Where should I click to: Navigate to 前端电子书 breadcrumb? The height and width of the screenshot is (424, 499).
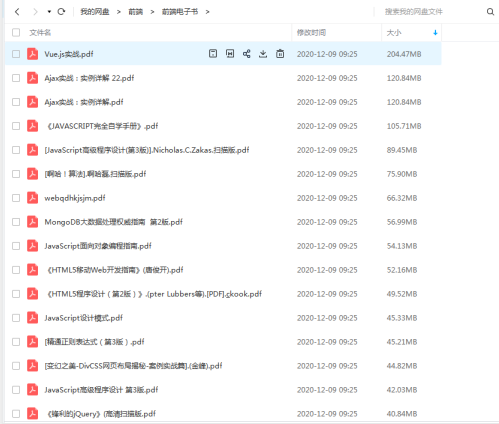pos(180,12)
